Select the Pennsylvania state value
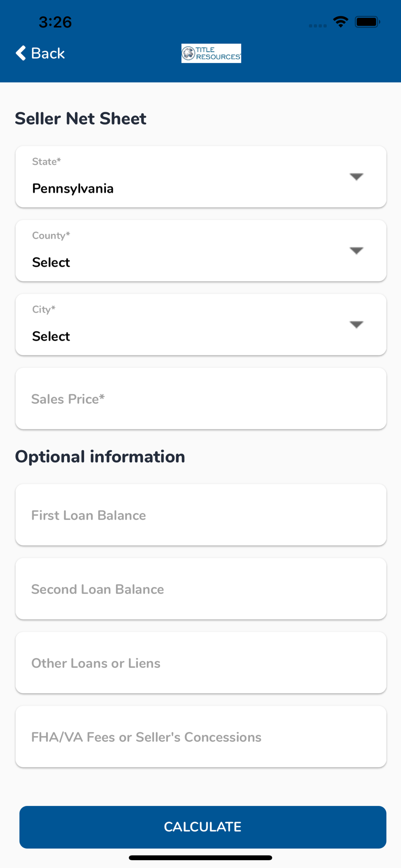This screenshot has height=868, width=401. 73,188
